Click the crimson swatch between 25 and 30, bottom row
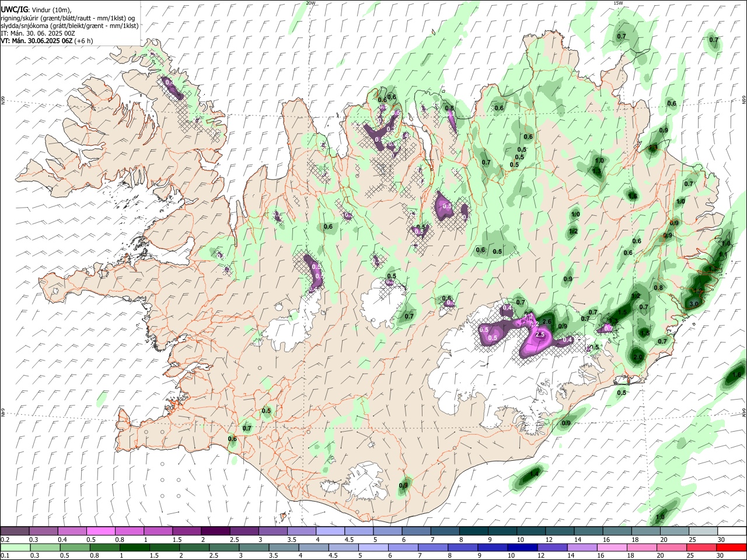 pos(702,547)
